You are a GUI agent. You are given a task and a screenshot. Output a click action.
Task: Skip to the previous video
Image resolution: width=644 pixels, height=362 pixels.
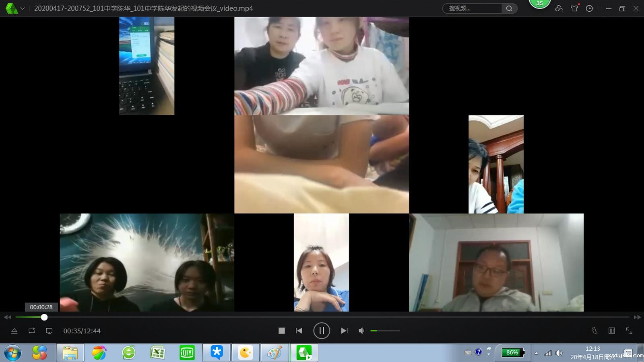[299, 331]
